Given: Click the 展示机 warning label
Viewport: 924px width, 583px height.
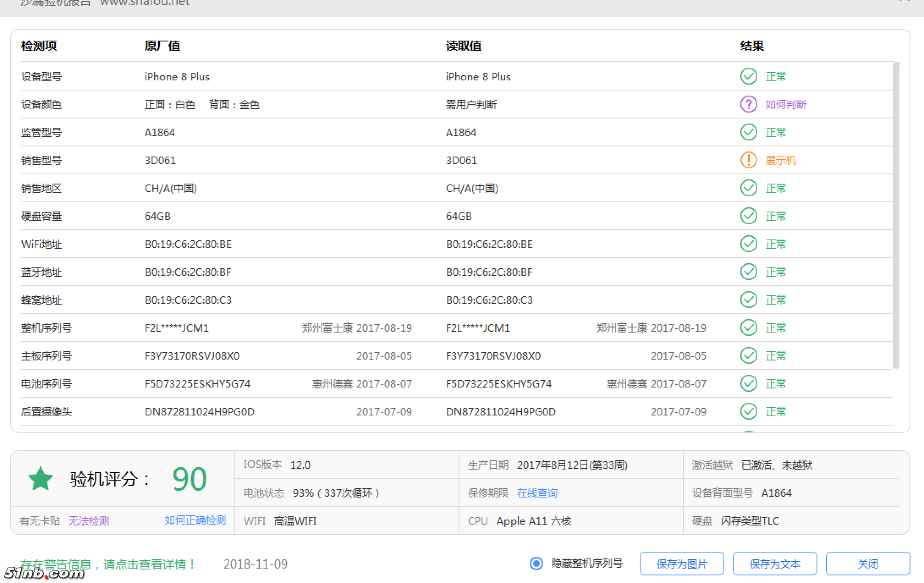Looking at the screenshot, I should click(781, 160).
